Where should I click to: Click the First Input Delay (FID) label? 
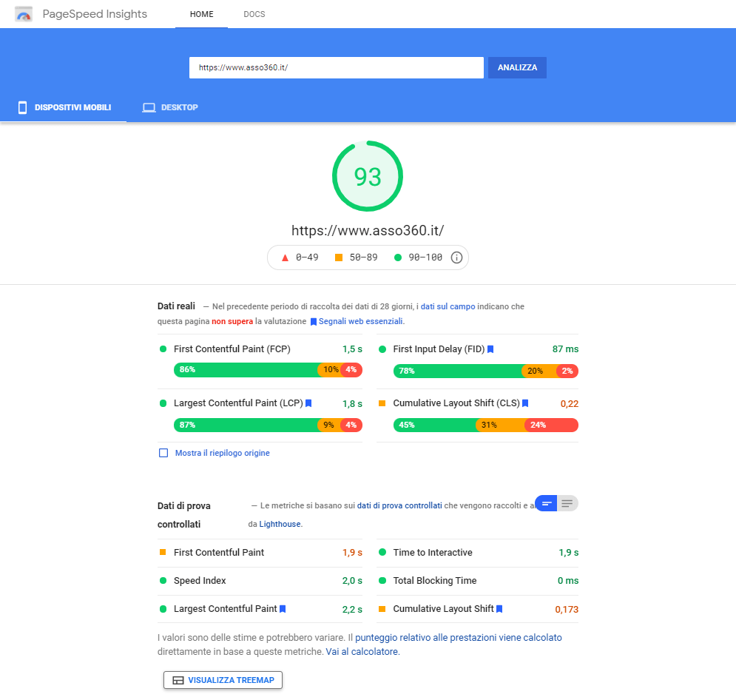tap(439, 349)
